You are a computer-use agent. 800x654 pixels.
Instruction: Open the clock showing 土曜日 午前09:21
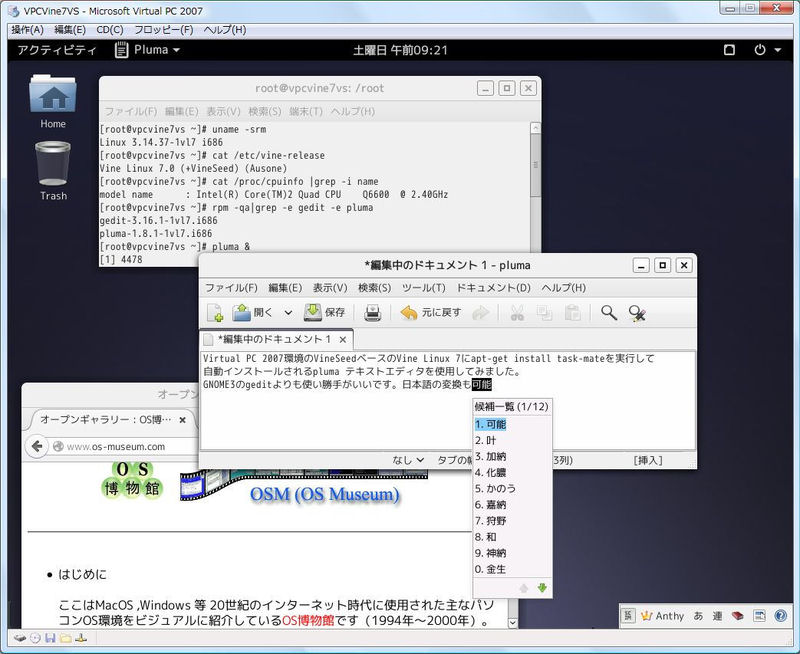[401, 50]
